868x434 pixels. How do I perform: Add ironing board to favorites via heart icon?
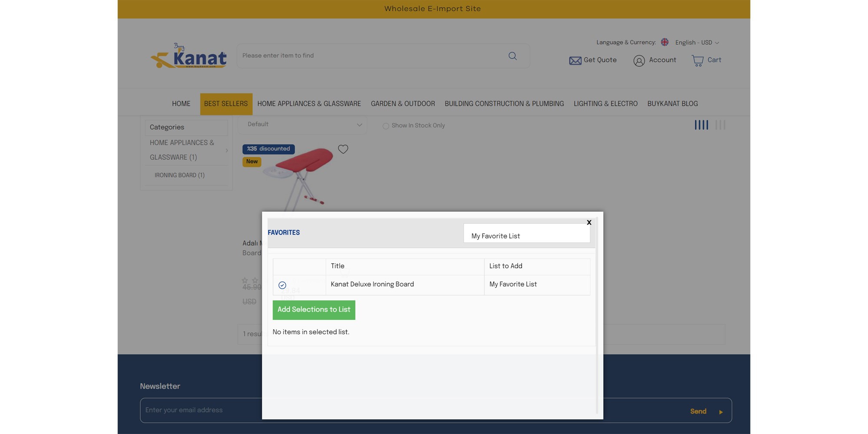[x=343, y=149]
